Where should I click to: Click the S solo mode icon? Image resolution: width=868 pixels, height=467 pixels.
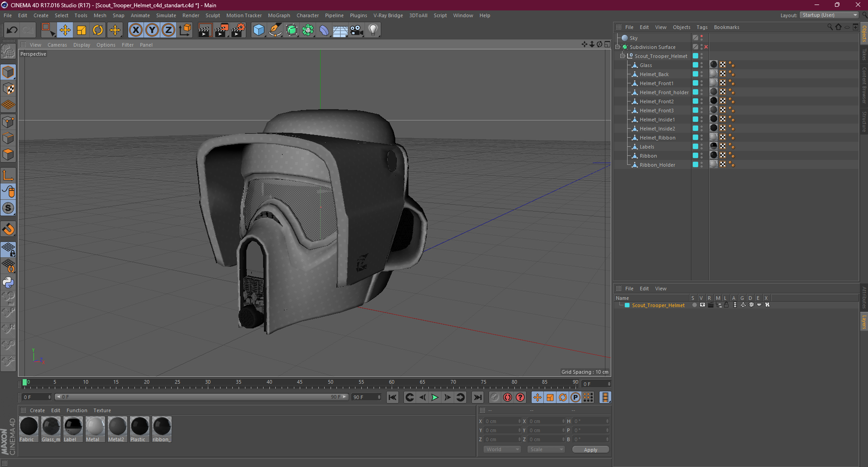click(x=9, y=208)
